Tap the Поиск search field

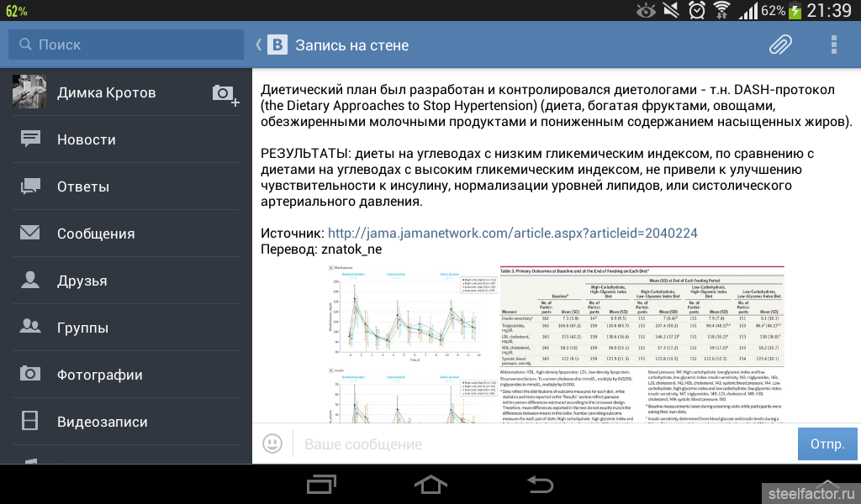[x=126, y=45]
